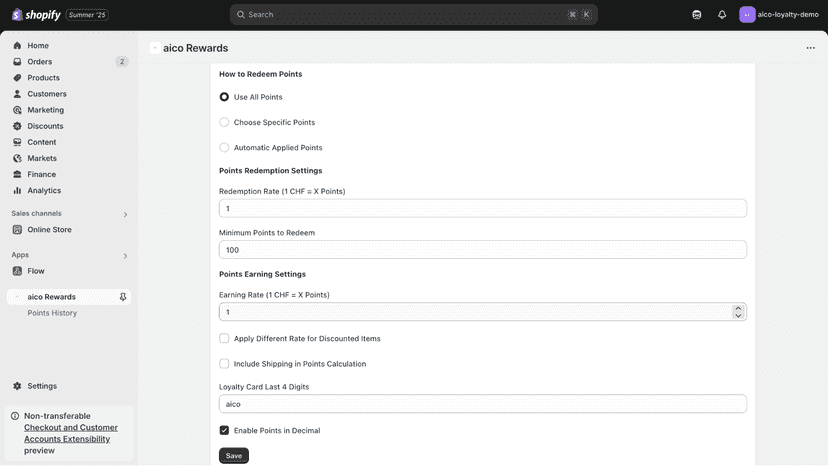Click aico Rewards app icon in header
The image size is (828, 466).
pyautogui.click(x=155, y=48)
